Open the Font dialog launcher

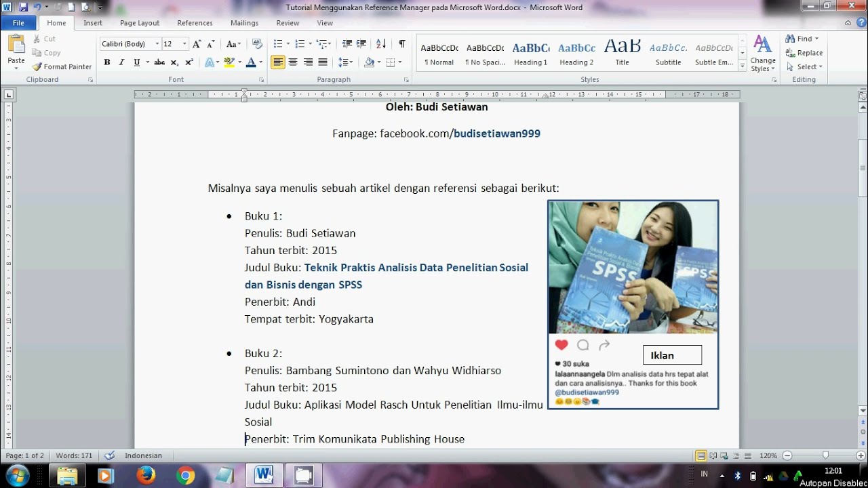(x=261, y=80)
